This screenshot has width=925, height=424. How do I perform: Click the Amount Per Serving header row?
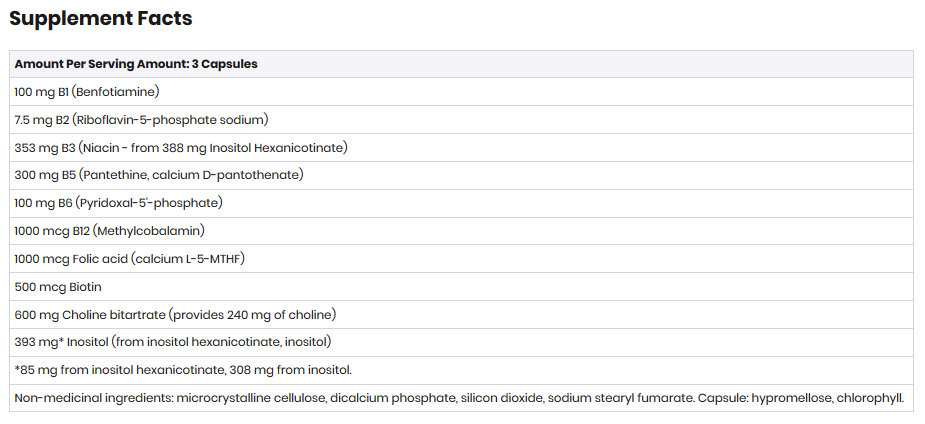[135, 64]
